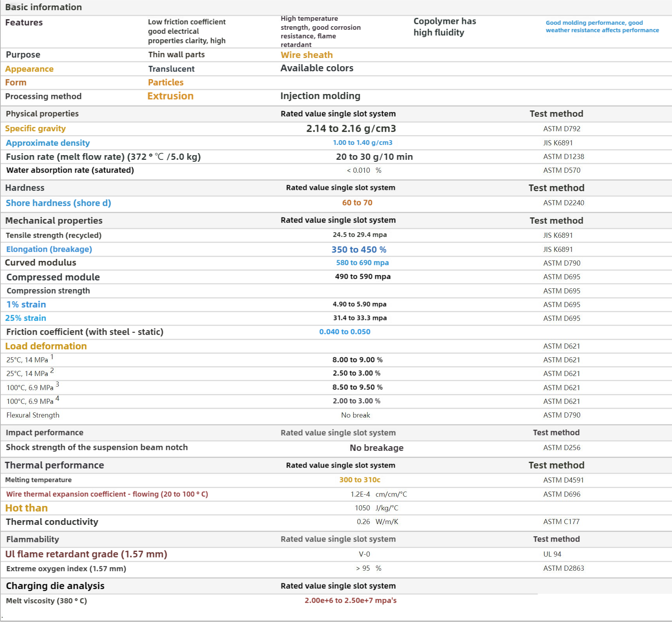672x622 pixels.
Task: Click the '580 to 690 mpa' value
Action: tap(362, 263)
